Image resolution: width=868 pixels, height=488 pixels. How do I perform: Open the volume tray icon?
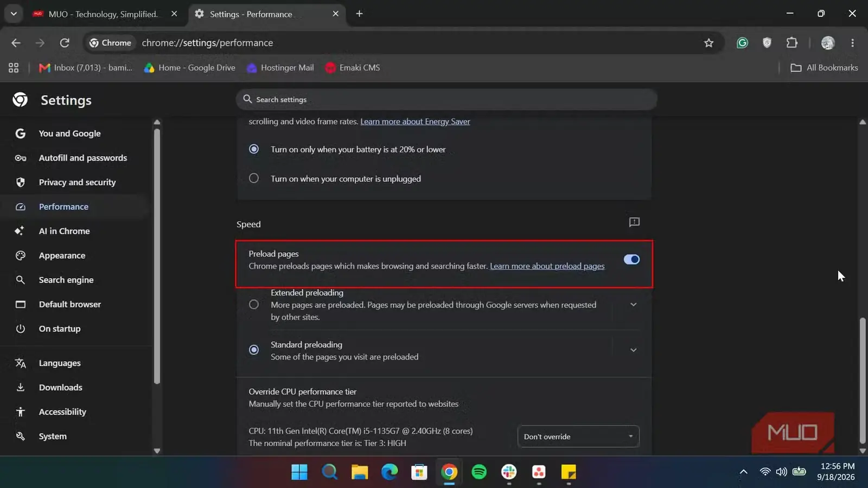781,472
